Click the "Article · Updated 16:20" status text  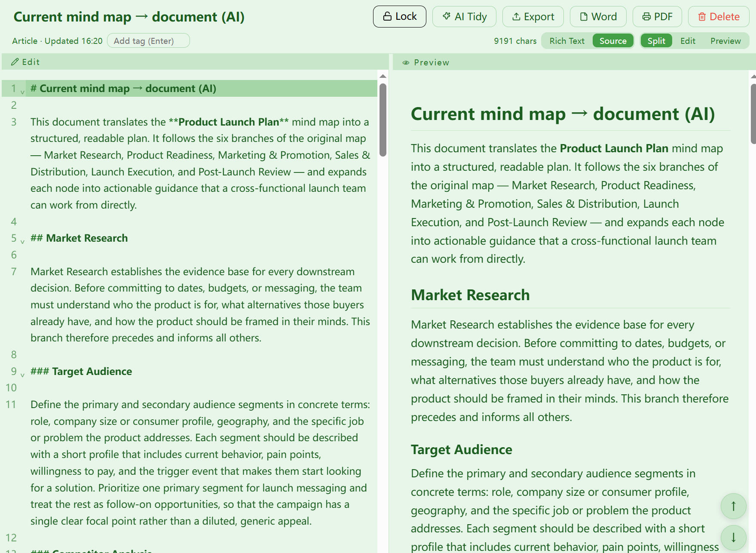click(57, 41)
